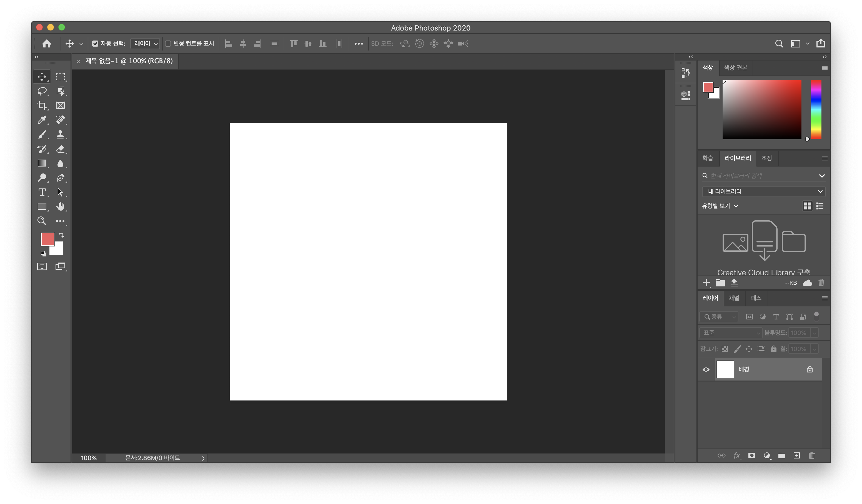Viewport: 862px width, 504px height.
Task: Open the 표준 blend mode dropdown
Action: 730,333
